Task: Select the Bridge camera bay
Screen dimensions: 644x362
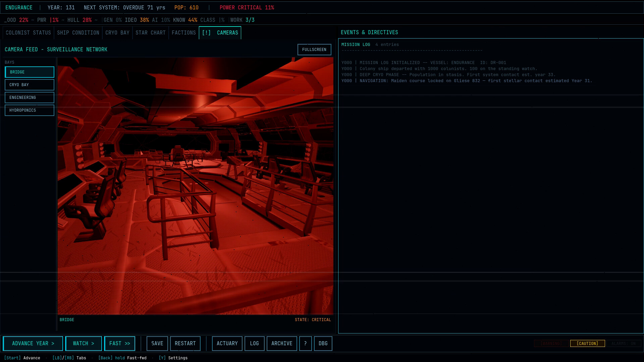Action: point(30,72)
